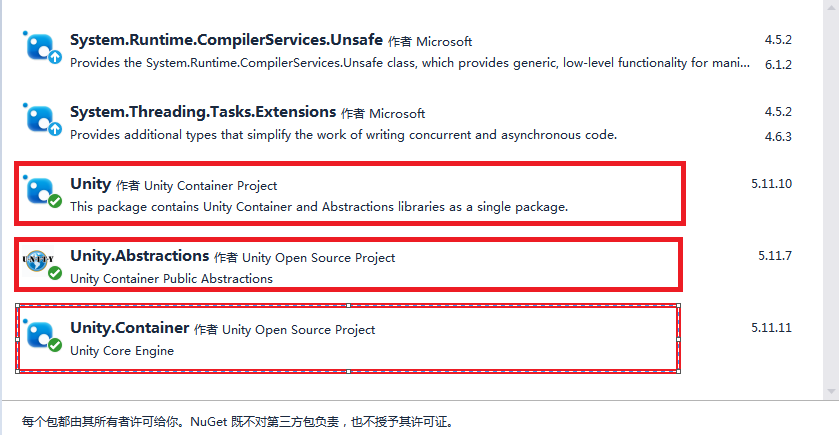Click the Unity.Abstractions globe logo icon

tap(39, 260)
